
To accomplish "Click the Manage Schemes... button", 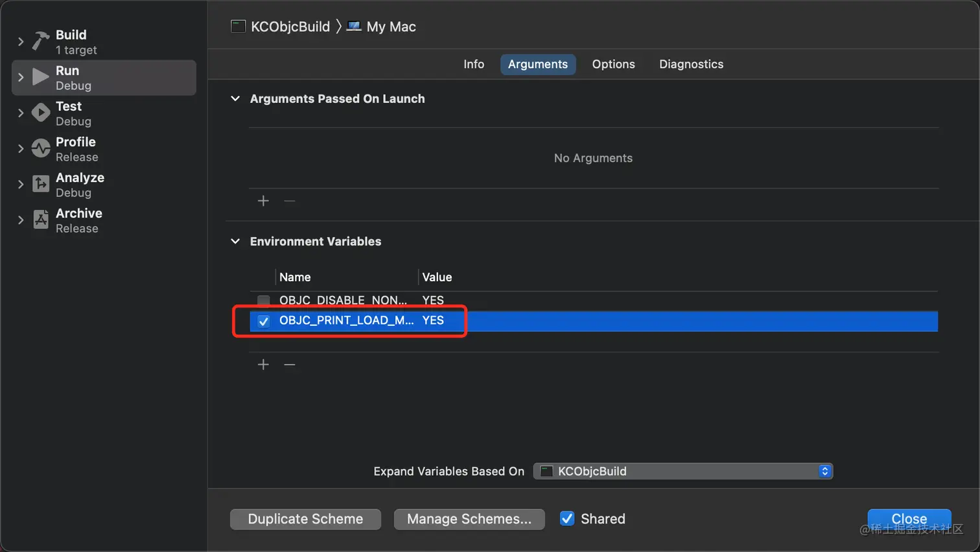I will pyautogui.click(x=469, y=519).
